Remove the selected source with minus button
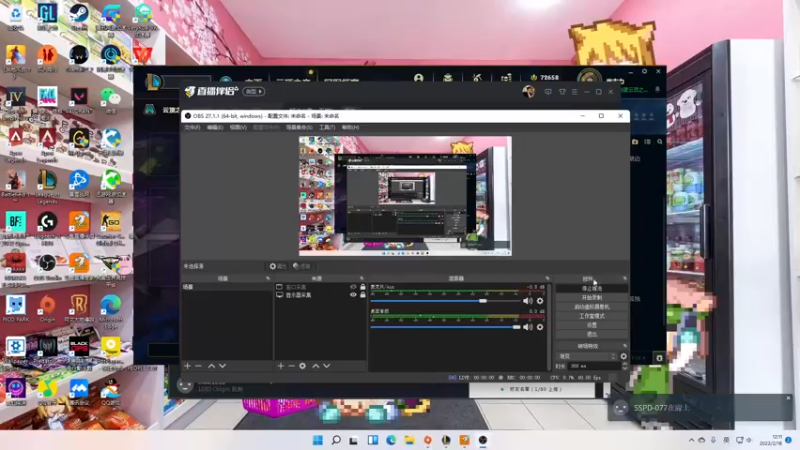 coord(291,366)
